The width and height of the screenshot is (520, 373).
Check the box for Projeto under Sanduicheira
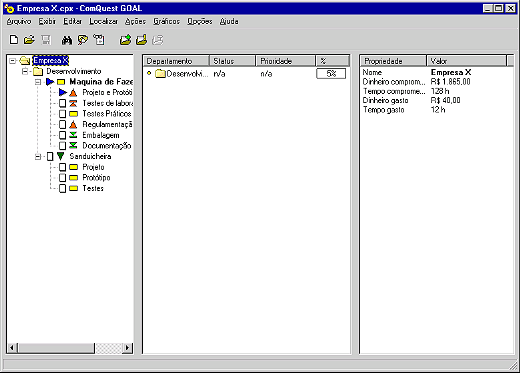click(62, 167)
